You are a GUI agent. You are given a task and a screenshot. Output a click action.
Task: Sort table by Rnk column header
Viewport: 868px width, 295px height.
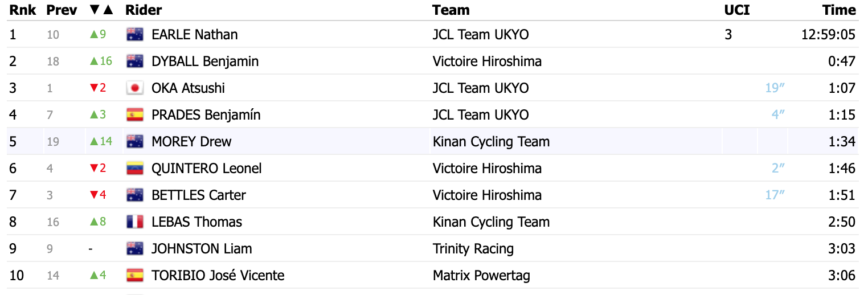[23, 10]
